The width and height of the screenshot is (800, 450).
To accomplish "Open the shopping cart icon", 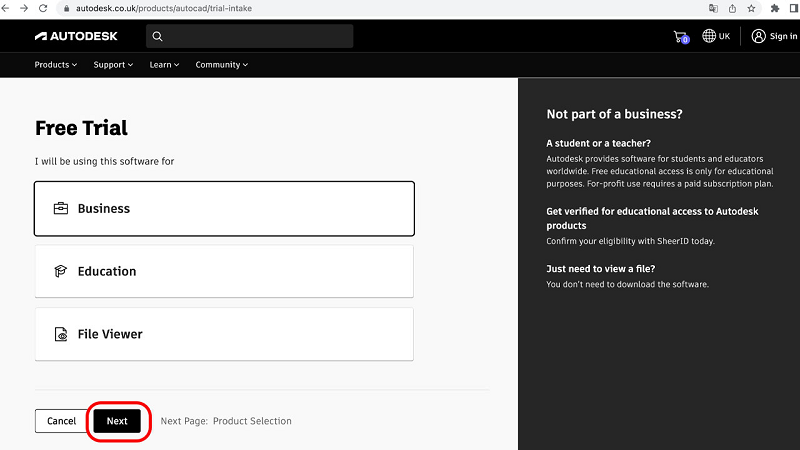I will [x=681, y=37].
